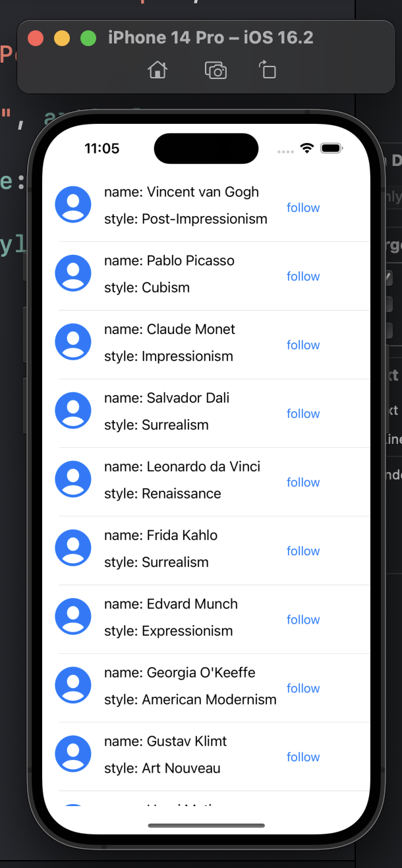Take a simulator screenshot with camera icon

(215, 70)
